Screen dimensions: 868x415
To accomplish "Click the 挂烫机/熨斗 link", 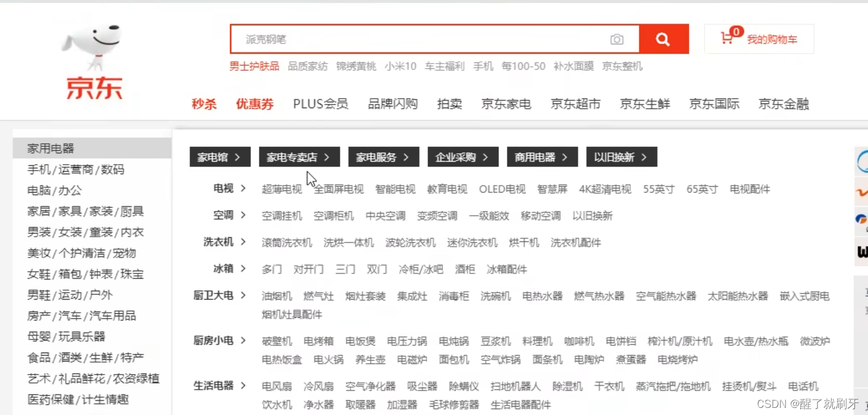I will [749, 386].
